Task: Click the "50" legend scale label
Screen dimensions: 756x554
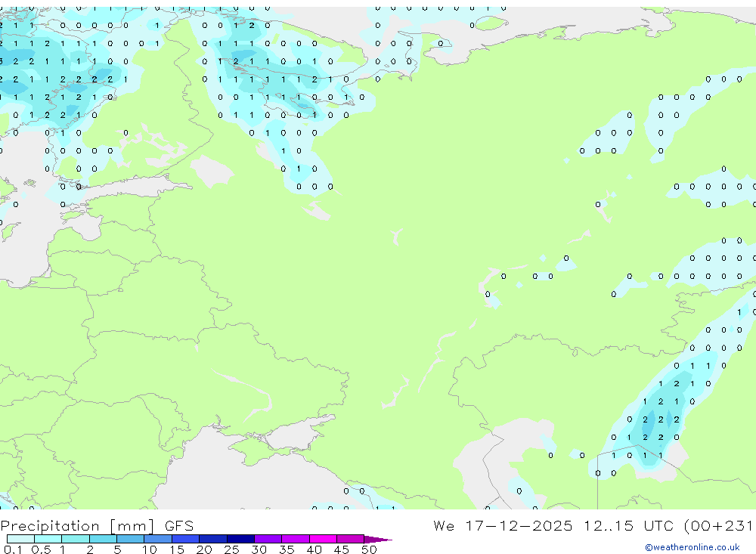Action: pyautogui.click(x=369, y=549)
